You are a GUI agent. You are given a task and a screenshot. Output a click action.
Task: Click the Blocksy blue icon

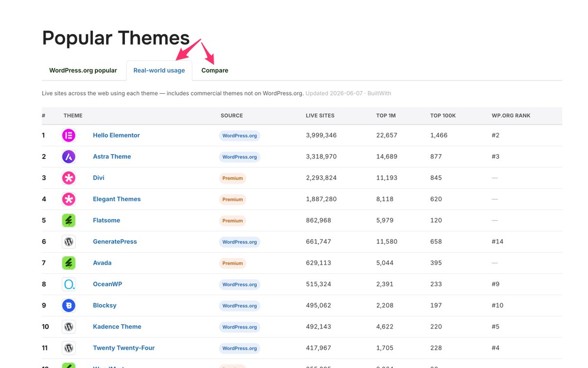click(x=69, y=306)
